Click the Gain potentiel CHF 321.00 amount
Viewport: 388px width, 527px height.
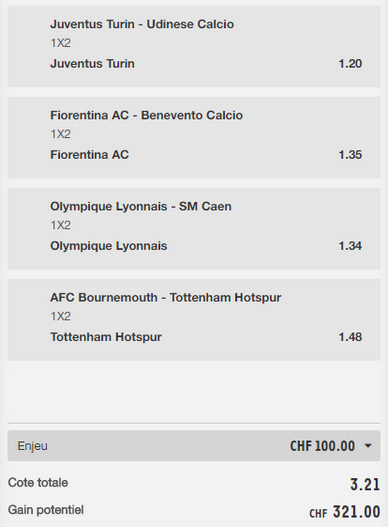click(x=345, y=512)
